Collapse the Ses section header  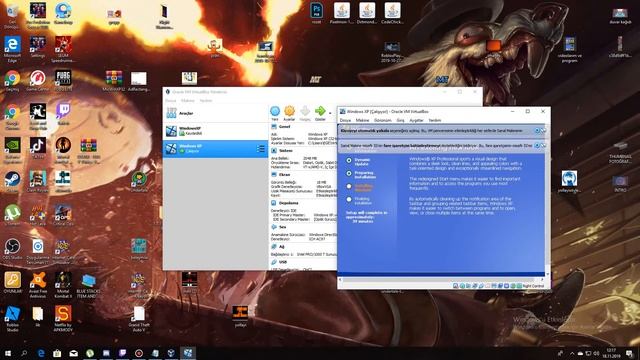(282, 227)
